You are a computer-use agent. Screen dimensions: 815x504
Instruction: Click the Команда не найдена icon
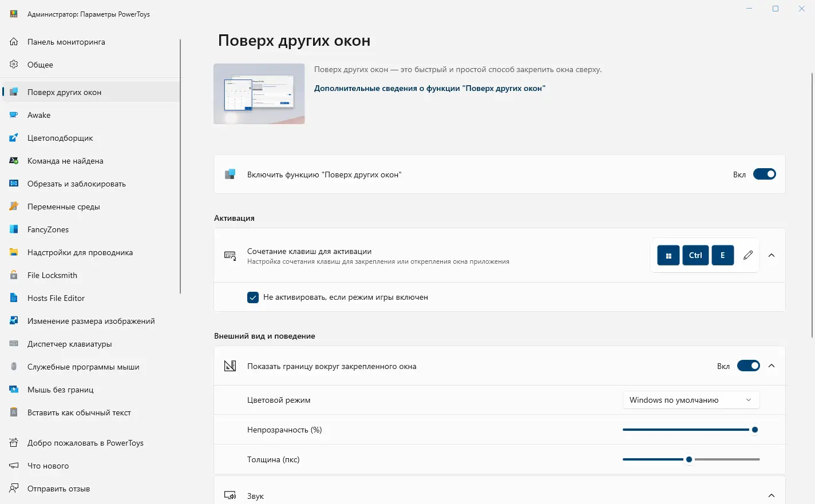(x=14, y=161)
